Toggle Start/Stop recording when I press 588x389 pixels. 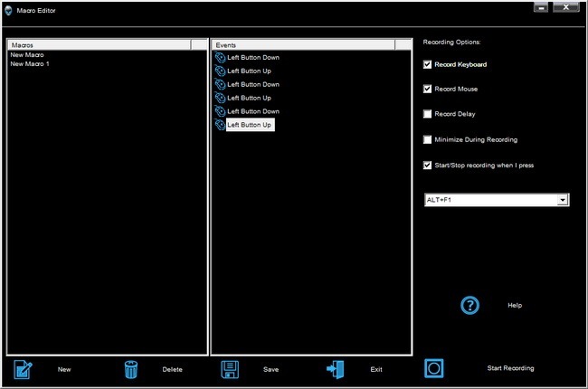pyautogui.click(x=428, y=166)
